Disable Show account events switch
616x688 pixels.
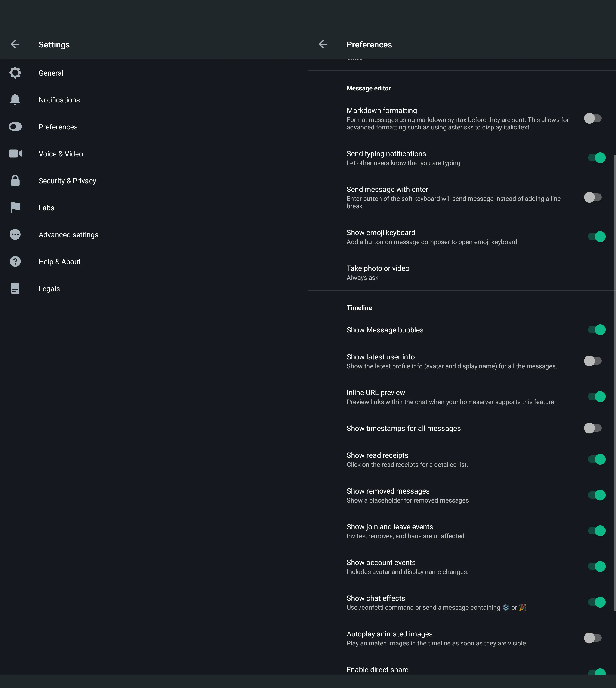pyautogui.click(x=597, y=567)
